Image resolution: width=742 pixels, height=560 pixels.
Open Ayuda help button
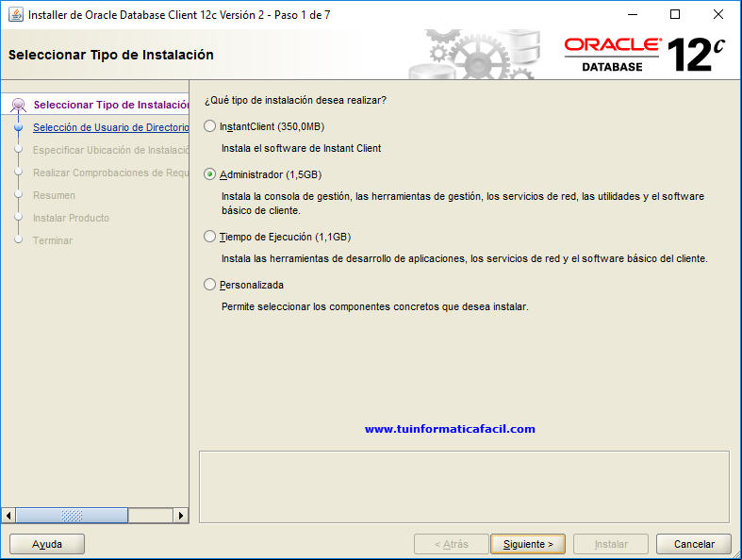point(47,544)
